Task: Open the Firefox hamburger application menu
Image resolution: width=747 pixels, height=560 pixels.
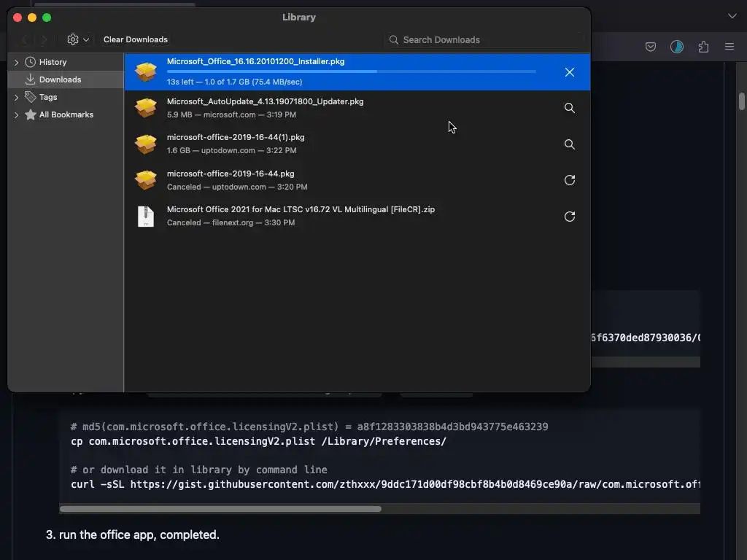Action: pos(729,47)
